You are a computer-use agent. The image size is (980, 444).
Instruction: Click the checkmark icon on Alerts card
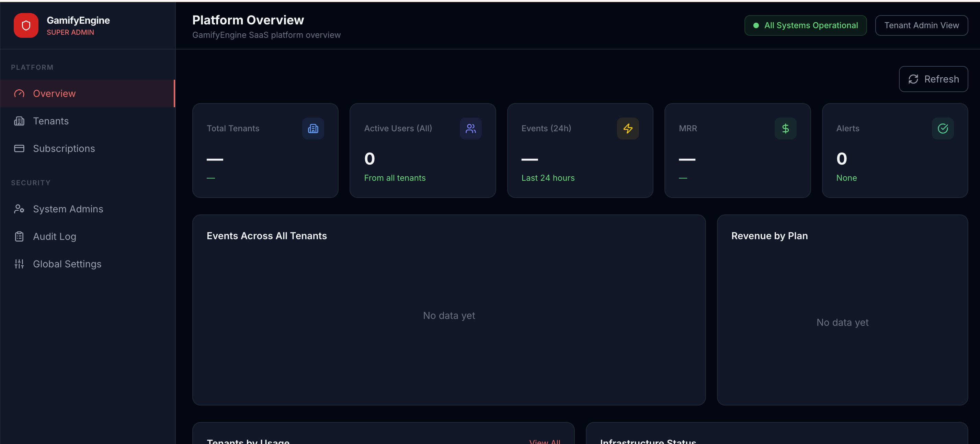[x=943, y=128]
